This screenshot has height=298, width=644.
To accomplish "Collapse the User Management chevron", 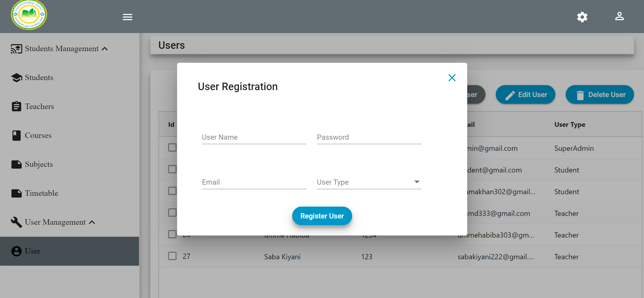I will click(x=92, y=222).
